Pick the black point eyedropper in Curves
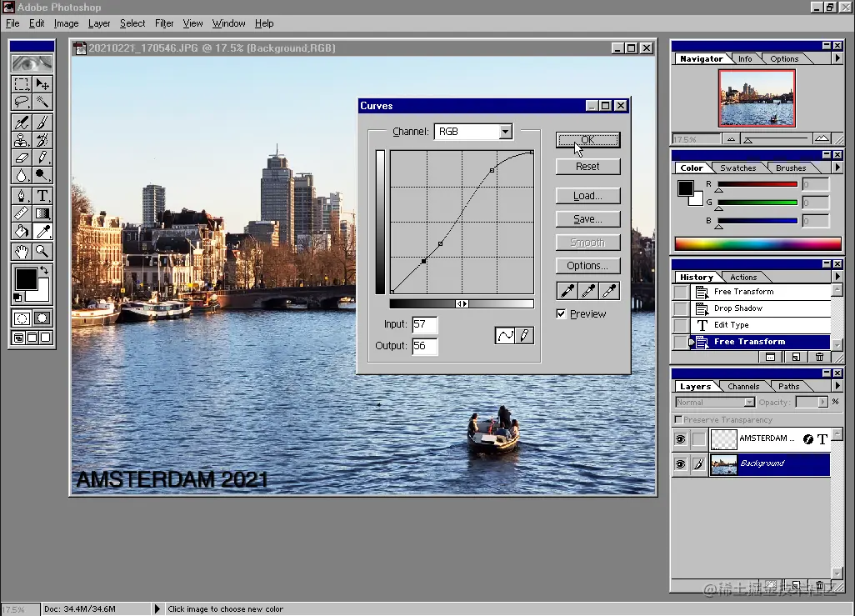855x616 pixels. [567, 291]
